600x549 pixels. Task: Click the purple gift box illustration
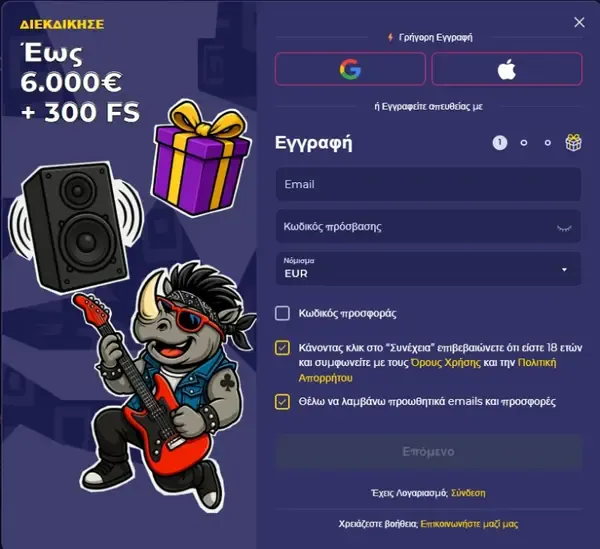coord(201,158)
